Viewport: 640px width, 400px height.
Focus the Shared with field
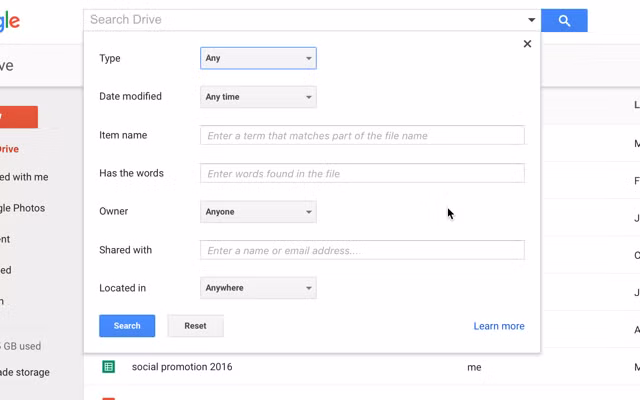pyautogui.click(x=362, y=250)
